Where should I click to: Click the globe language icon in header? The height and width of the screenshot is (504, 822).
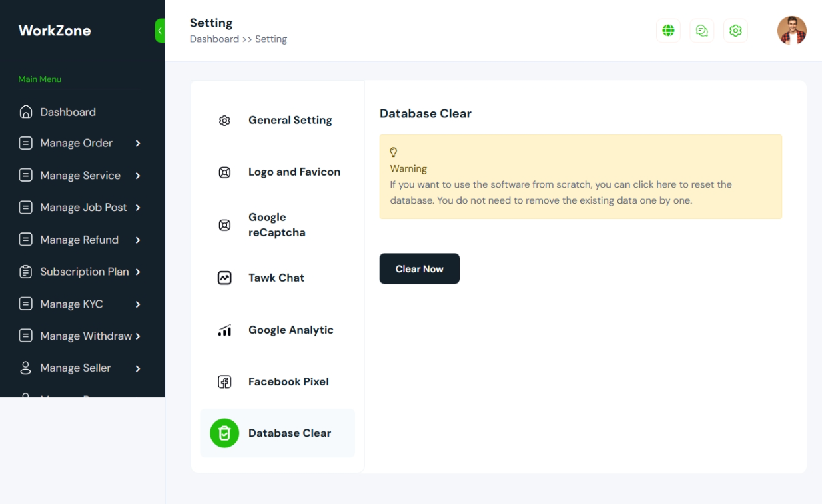[668, 31]
